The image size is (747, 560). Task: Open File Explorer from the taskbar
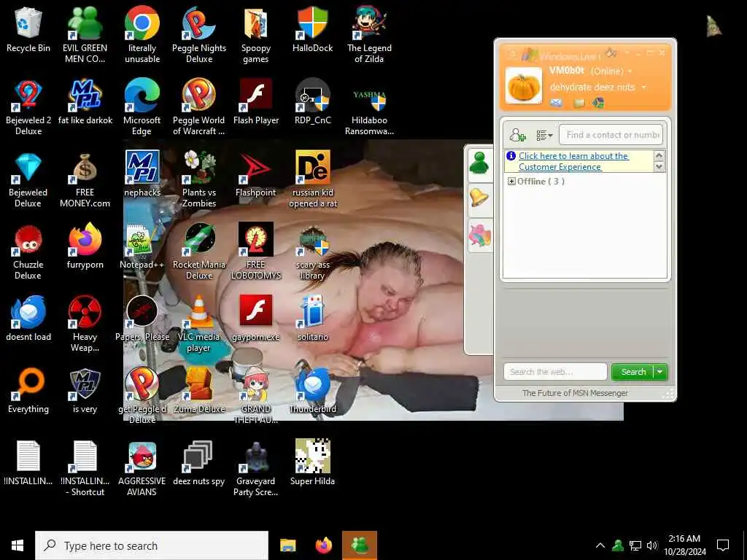[287, 545]
